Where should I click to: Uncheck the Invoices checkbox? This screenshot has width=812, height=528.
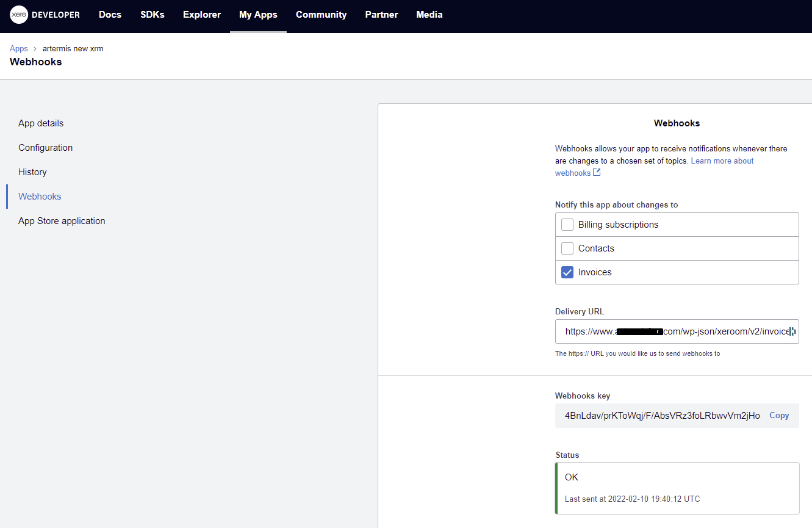567,272
